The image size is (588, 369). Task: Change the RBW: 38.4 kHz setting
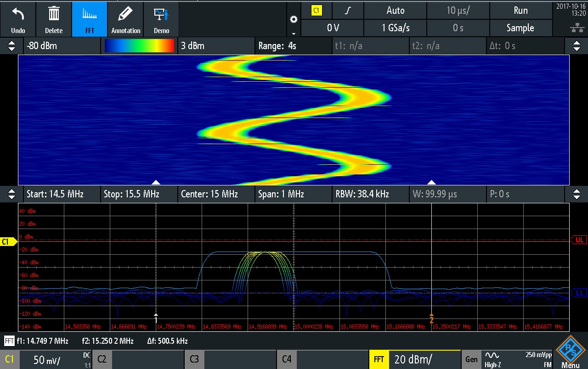click(x=370, y=194)
